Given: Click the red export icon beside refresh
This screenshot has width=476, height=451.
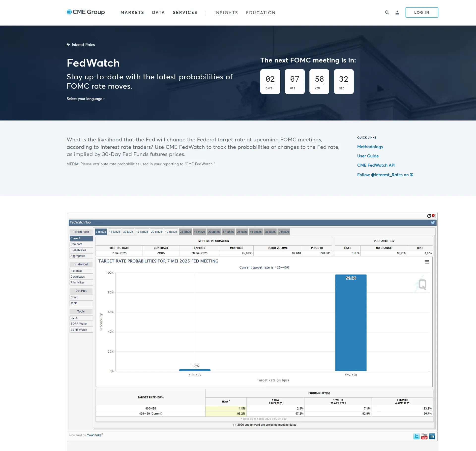Looking at the screenshot, I should pyautogui.click(x=434, y=216).
